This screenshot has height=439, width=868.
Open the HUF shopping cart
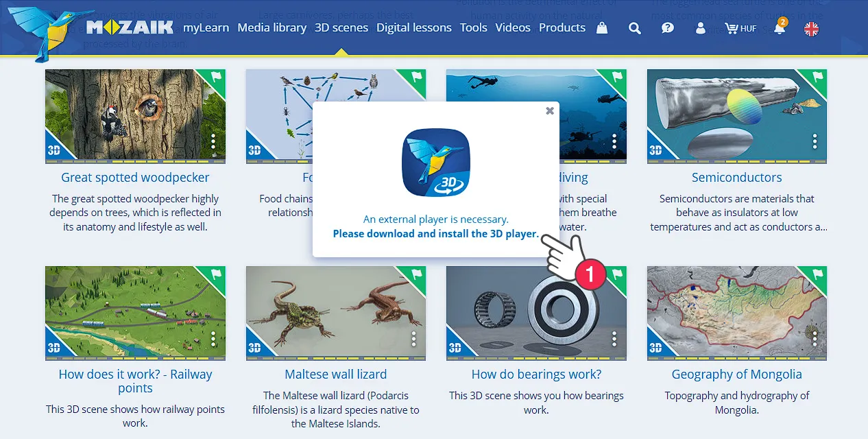coord(740,29)
